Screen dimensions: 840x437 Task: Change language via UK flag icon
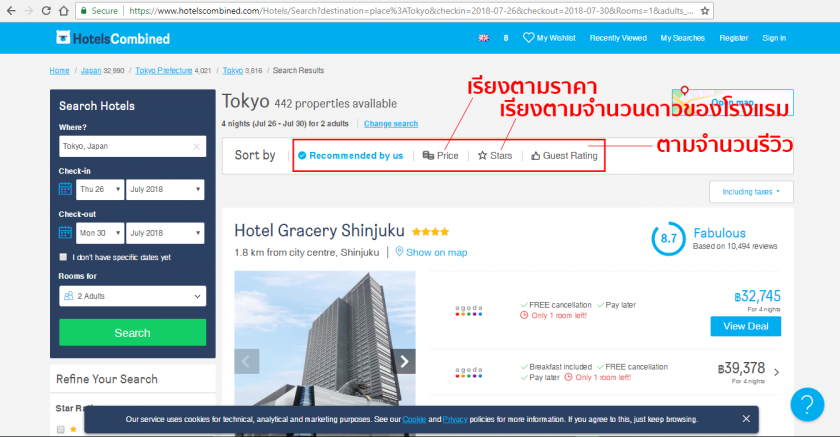484,38
